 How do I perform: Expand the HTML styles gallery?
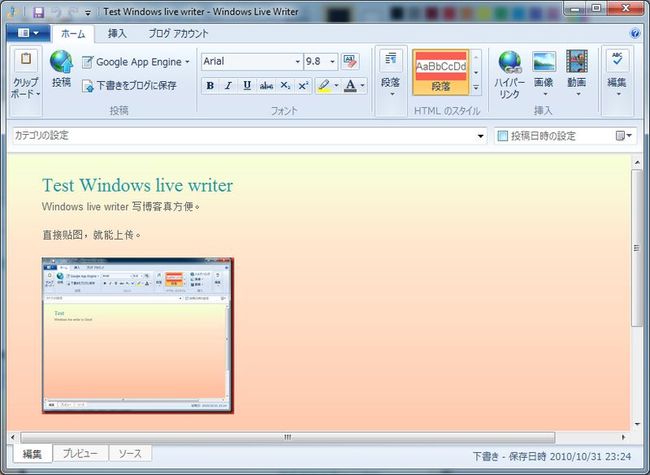[x=476, y=87]
